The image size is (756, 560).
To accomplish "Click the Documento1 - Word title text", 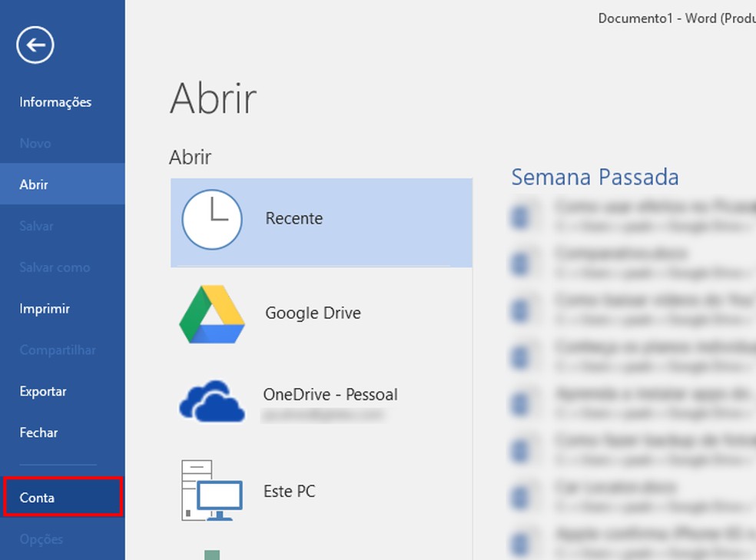I will tap(676, 18).
